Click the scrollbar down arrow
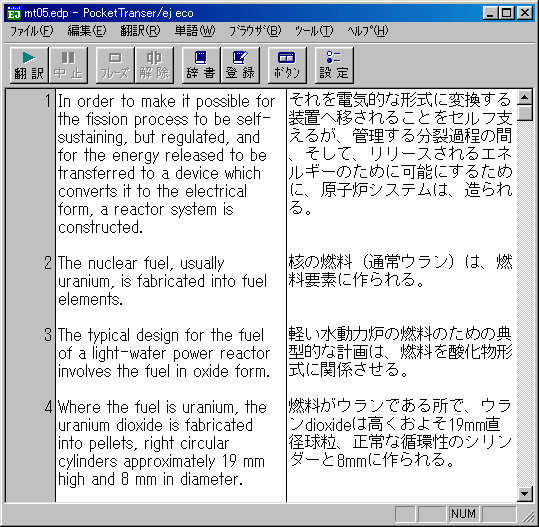This screenshot has width=539, height=527. click(x=525, y=494)
